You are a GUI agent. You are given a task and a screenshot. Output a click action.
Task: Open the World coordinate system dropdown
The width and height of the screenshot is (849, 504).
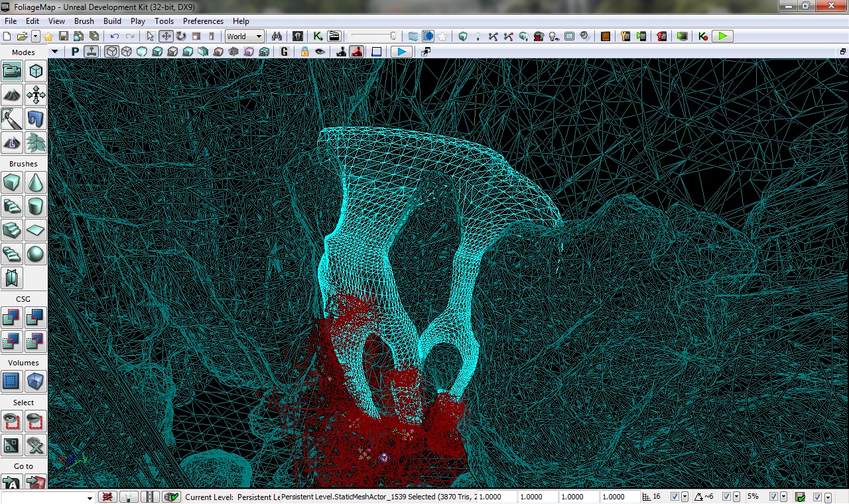click(x=244, y=36)
